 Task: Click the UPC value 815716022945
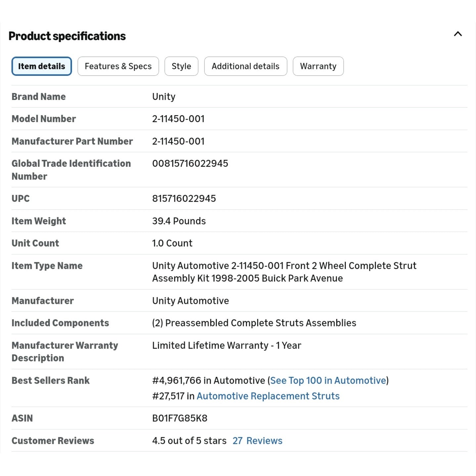point(184,198)
